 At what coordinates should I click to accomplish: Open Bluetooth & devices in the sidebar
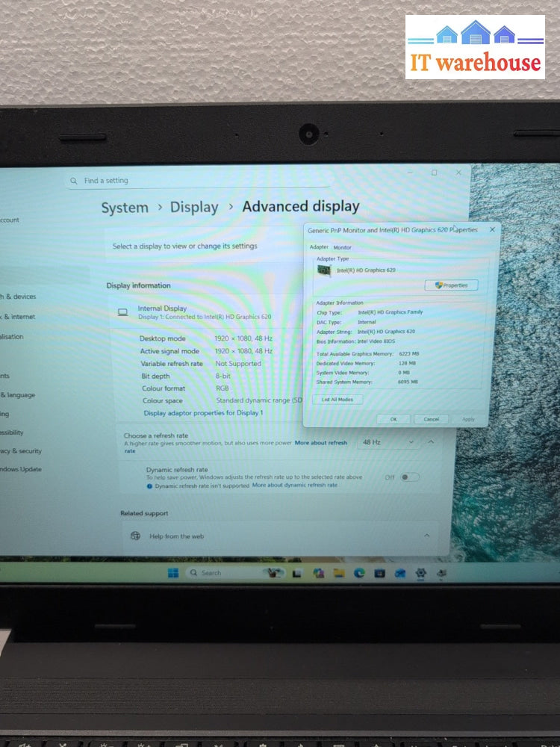coord(18,297)
